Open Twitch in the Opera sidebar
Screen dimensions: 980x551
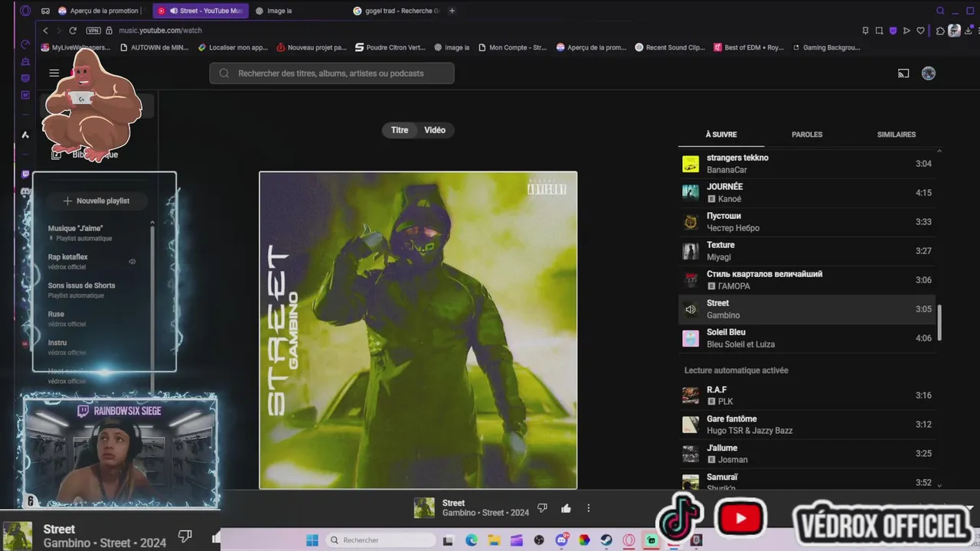coord(25,174)
